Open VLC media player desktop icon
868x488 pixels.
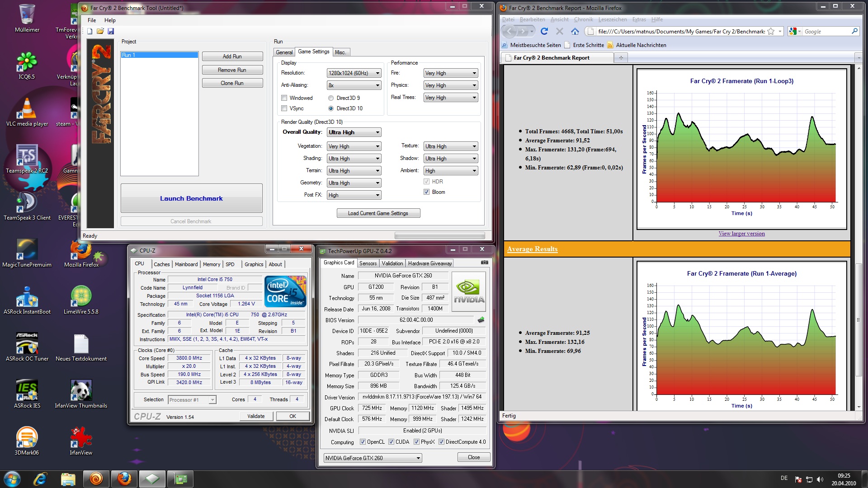[27, 112]
